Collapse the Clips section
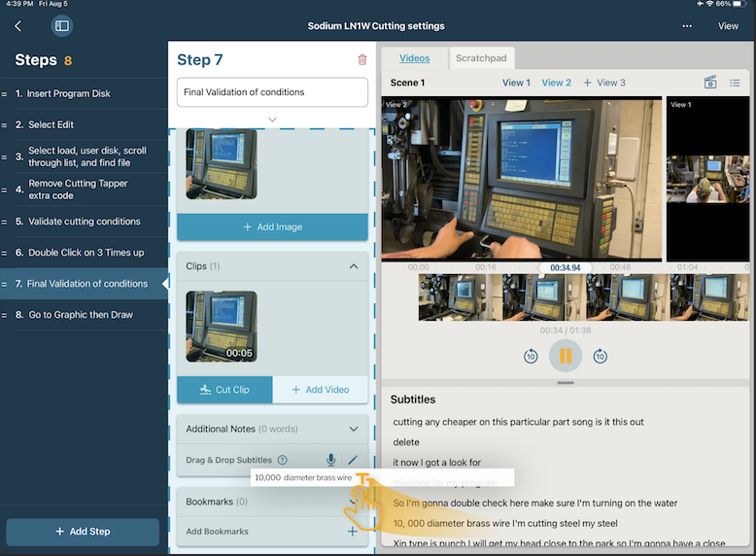The width and height of the screenshot is (756, 556). tap(354, 266)
